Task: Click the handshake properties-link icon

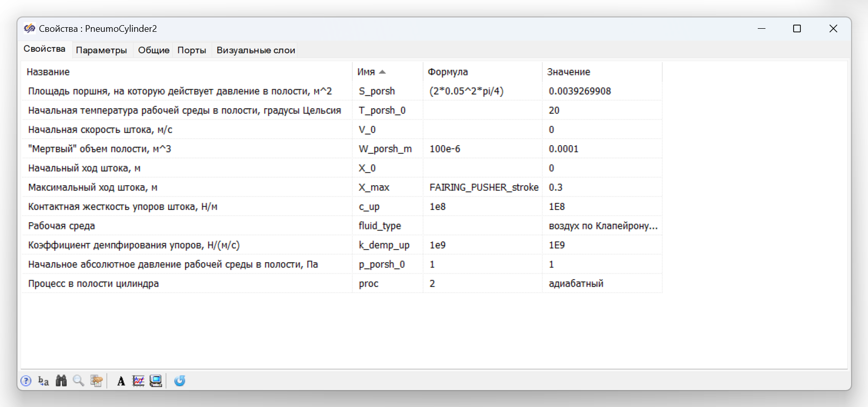Action: click(96, 381)
